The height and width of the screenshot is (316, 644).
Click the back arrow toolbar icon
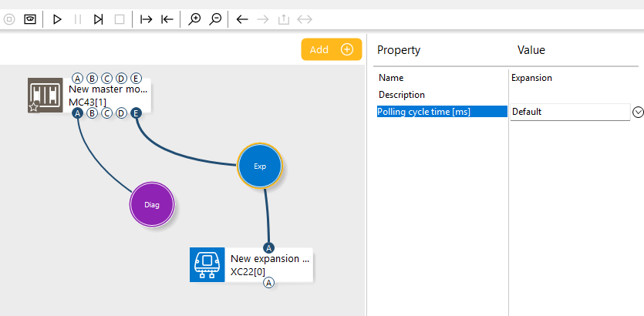coord(242,19)
